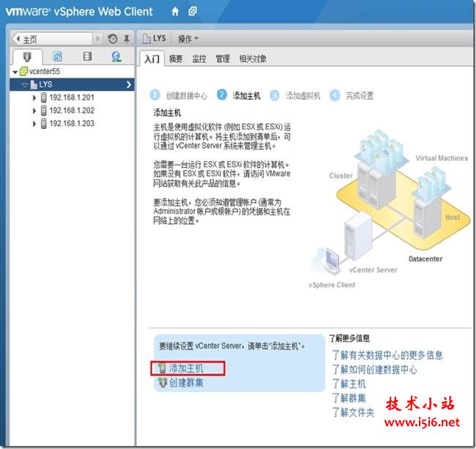Image resolution: width=476 pixels, height=449 pixels.
Task: Expand host 192.168.1.202 node
Action: pyautogui.click(x=34, y=111)
